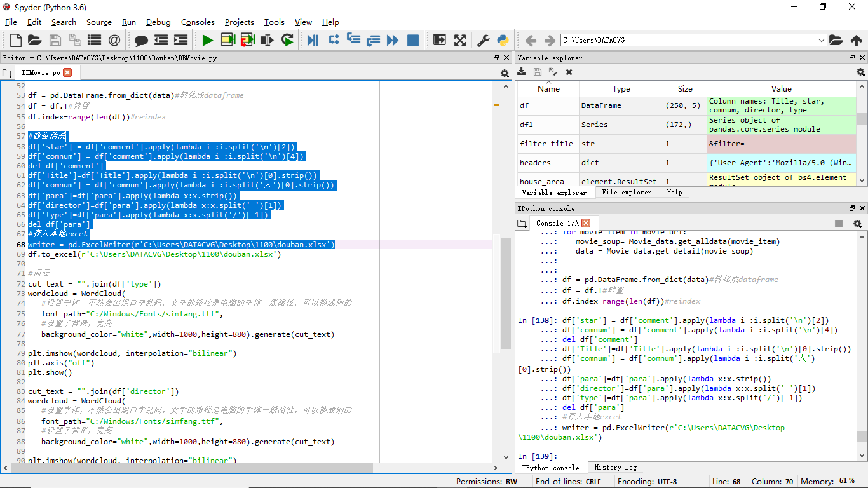Open the PYTHONPATH manager Python icon
Image resolution: width=868 pixels, height=488 pixels.
point(503,40)
